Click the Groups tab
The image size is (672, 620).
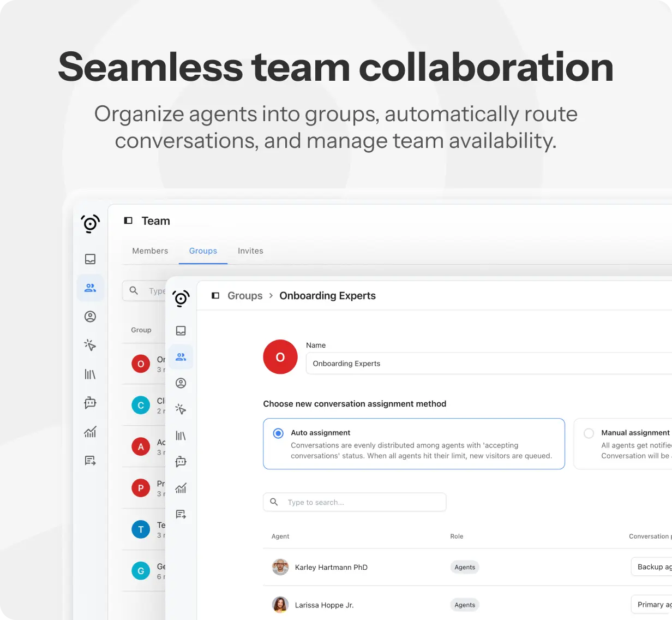203,251
